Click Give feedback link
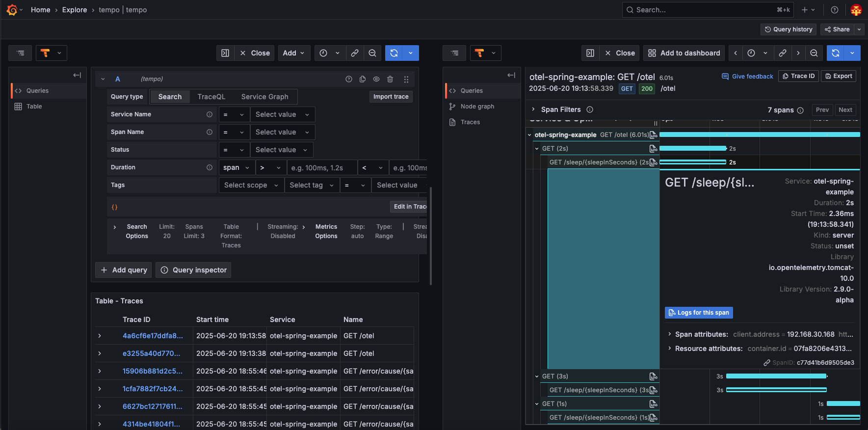This screenshot has width=868, height=430. pos(747,77)
